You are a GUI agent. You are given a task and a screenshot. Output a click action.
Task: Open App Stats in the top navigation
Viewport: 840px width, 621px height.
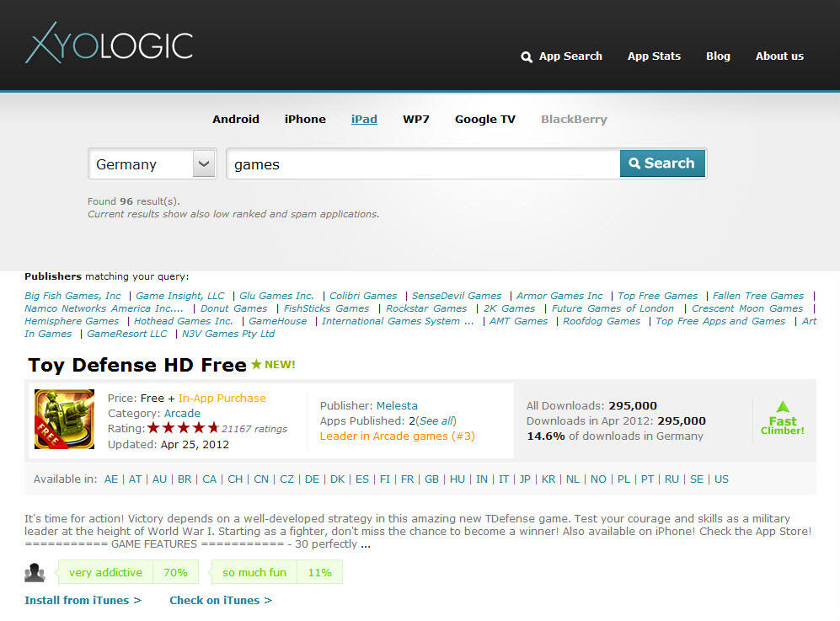(654, 56)
